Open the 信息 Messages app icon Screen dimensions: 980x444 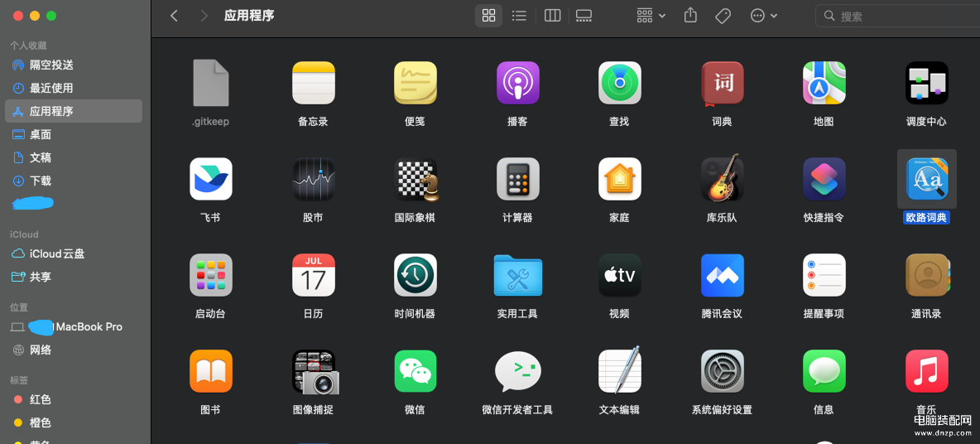coord(824,371)
